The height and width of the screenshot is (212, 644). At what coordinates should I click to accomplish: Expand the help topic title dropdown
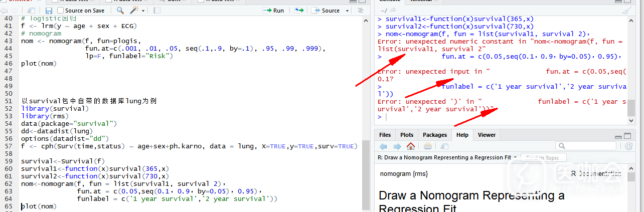[515, 157]
